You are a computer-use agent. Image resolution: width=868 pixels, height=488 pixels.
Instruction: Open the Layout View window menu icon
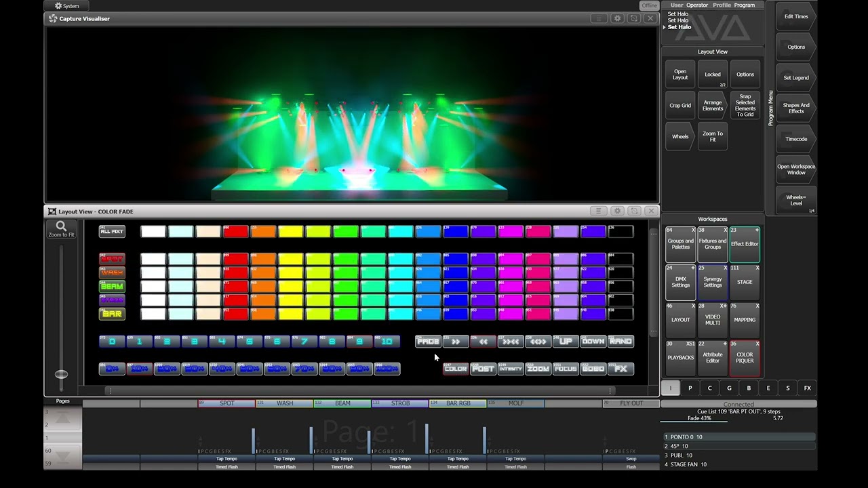click(x=598, y=211)
